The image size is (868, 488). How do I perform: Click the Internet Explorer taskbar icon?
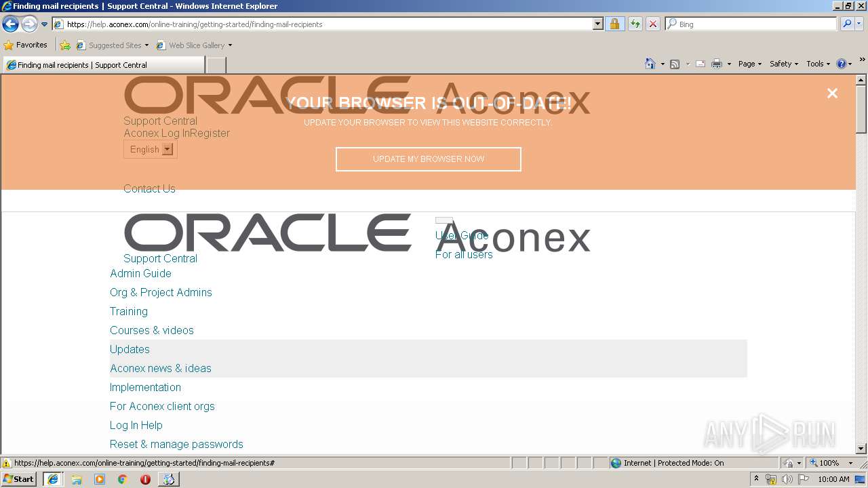tap(53, 479)
